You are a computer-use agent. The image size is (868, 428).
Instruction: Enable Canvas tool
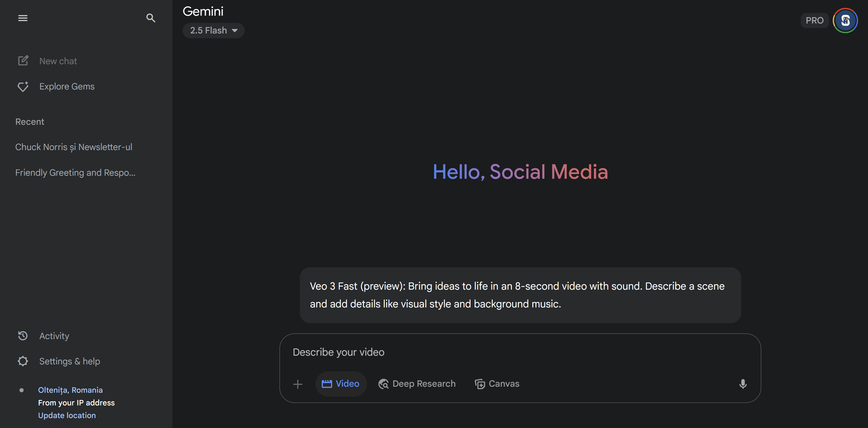[x=497, y=384]
